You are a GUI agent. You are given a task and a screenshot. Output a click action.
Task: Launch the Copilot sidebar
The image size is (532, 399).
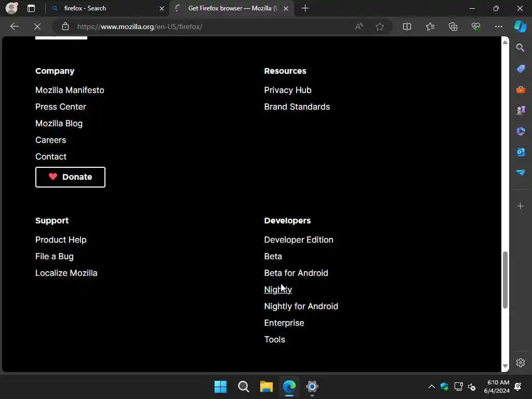[520, 26]
